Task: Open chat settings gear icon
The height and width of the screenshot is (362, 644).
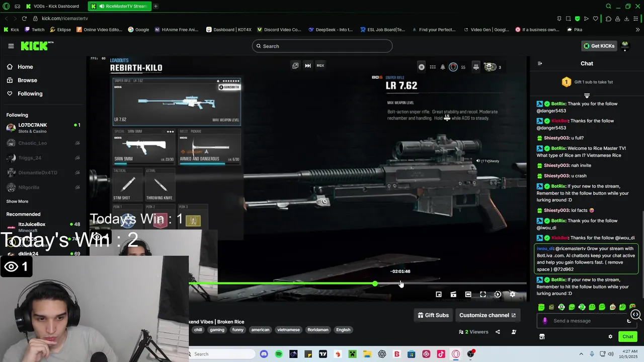Action: point(610,336)
